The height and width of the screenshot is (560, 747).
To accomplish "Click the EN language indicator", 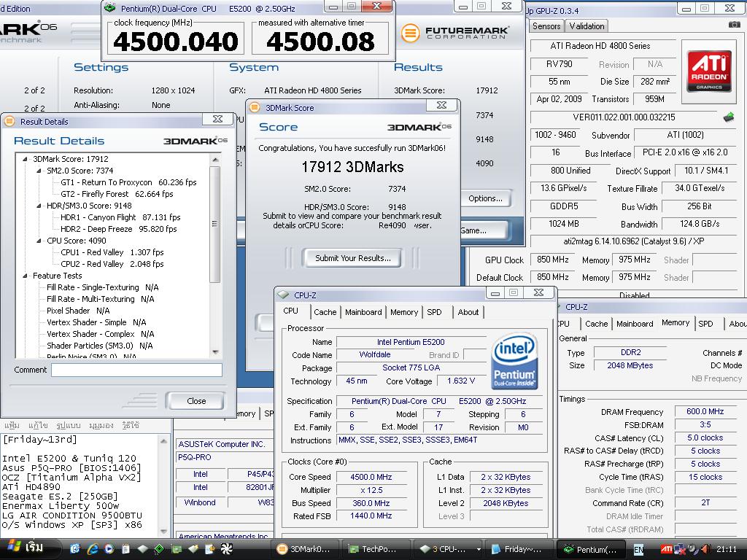I will click(638, 550).
